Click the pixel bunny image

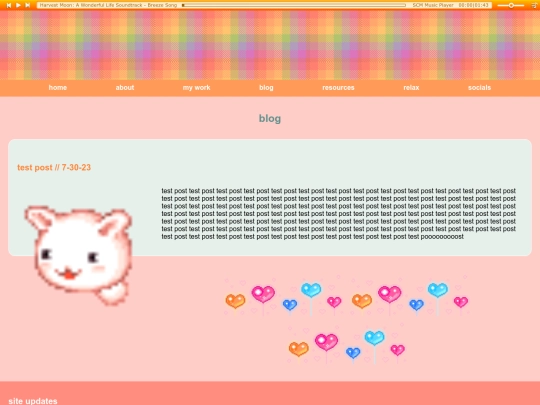click(x=79, y=256)
